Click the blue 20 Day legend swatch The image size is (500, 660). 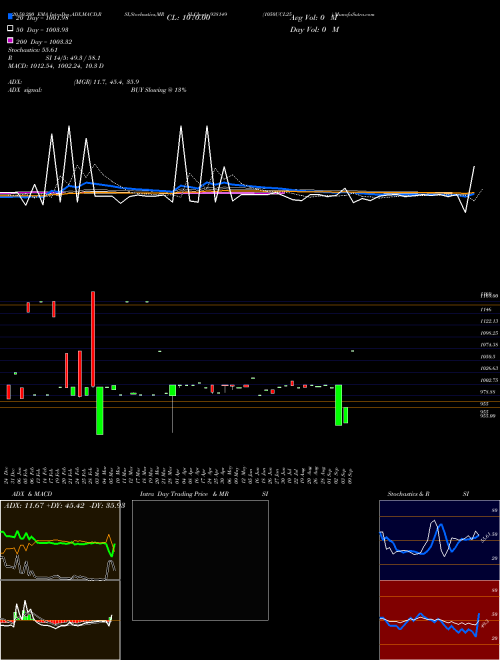10,17
